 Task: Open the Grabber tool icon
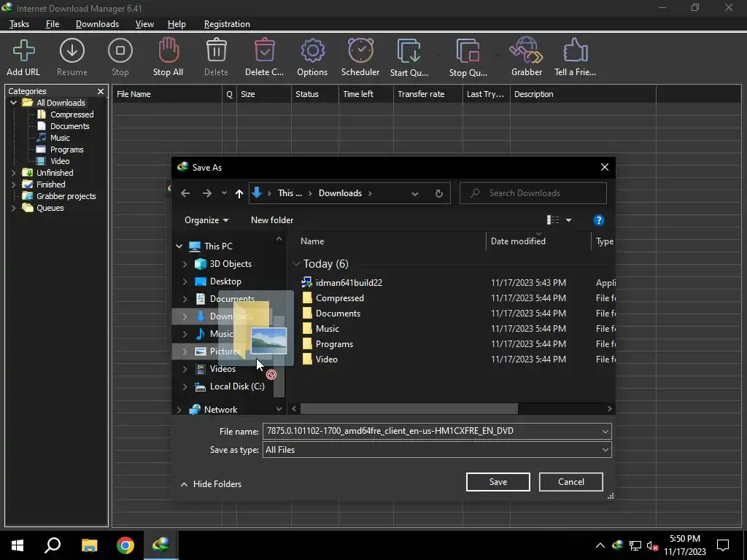tap(526, 50)
